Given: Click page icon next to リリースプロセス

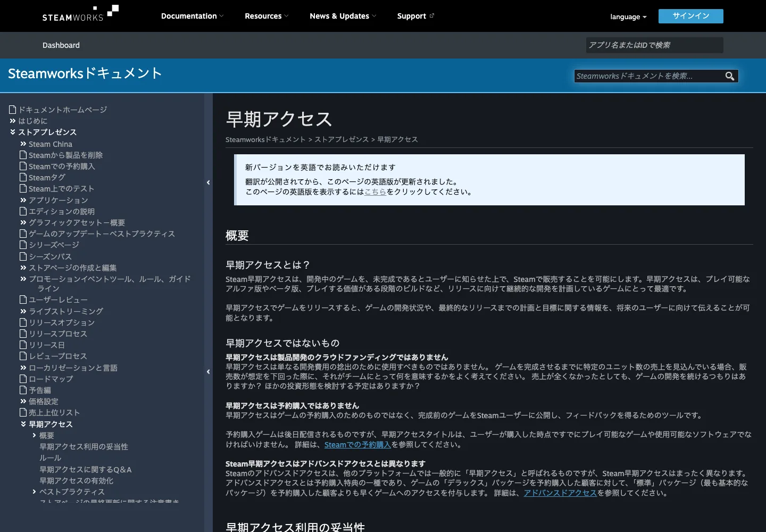Looking at the screenshot, I should (x=23, y=334).
